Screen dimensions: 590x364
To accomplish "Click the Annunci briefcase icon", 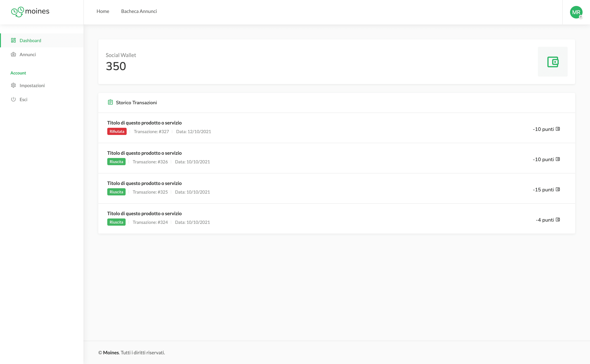I will click(x=14, y=54).
